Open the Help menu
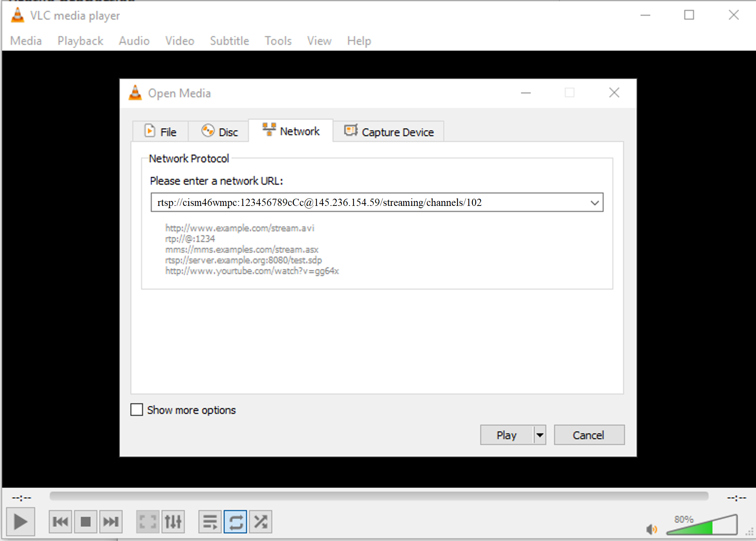 359,41
